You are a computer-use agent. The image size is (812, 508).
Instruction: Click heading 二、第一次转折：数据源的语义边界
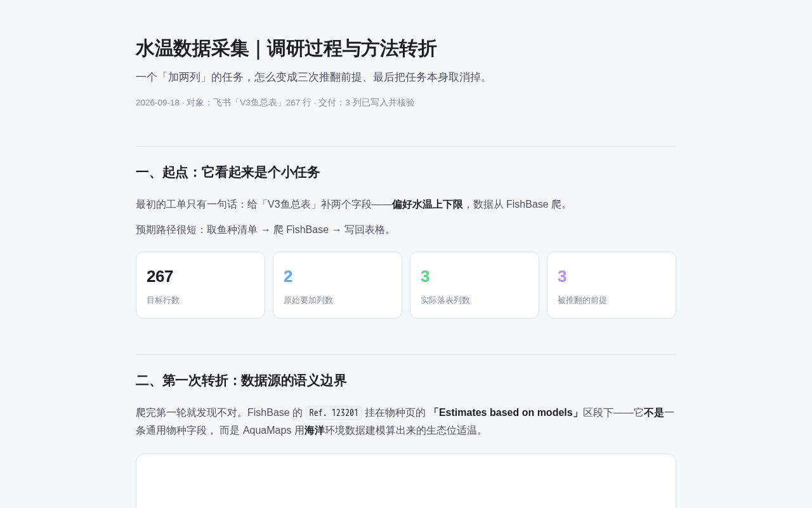pyautogui.click(x=241, y=380)
